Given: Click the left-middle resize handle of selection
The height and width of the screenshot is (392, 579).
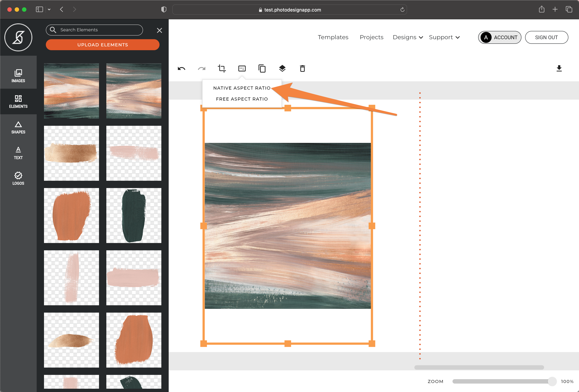Looking at the screenshot, I should [x=204, y=226].
